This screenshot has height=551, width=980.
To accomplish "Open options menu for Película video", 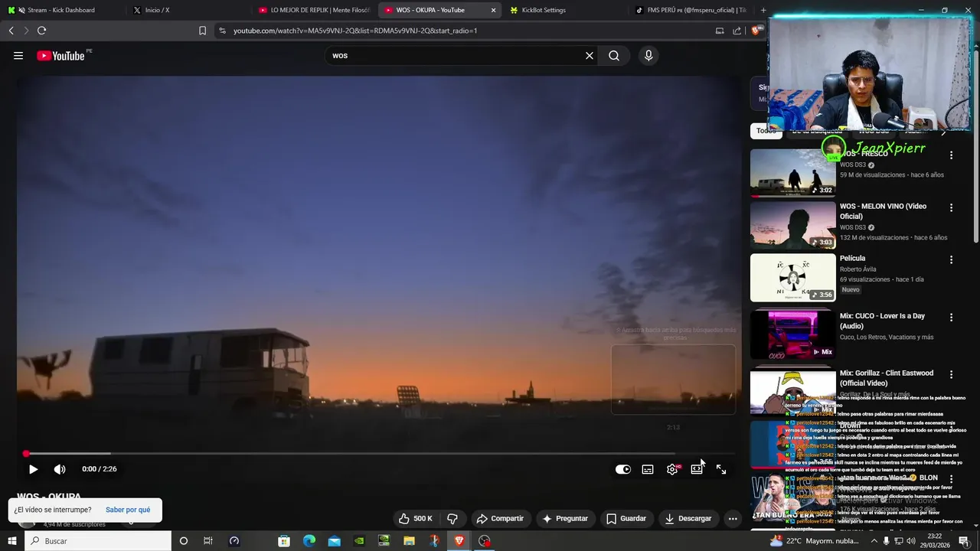I will click(952, 259).
